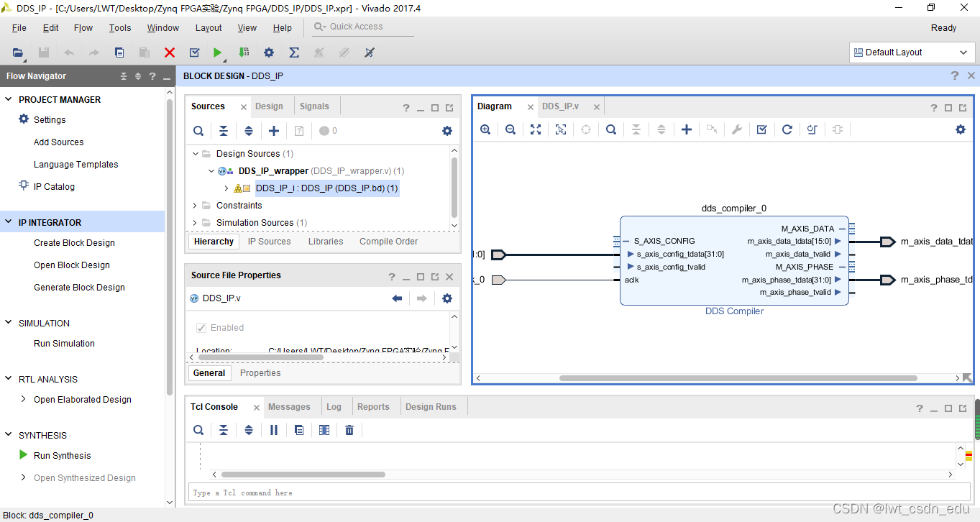Click Validate Design checkmark in Diagram toolbar
The height and width of the screenshot is (522, 980).
click(x=762, y=129)
